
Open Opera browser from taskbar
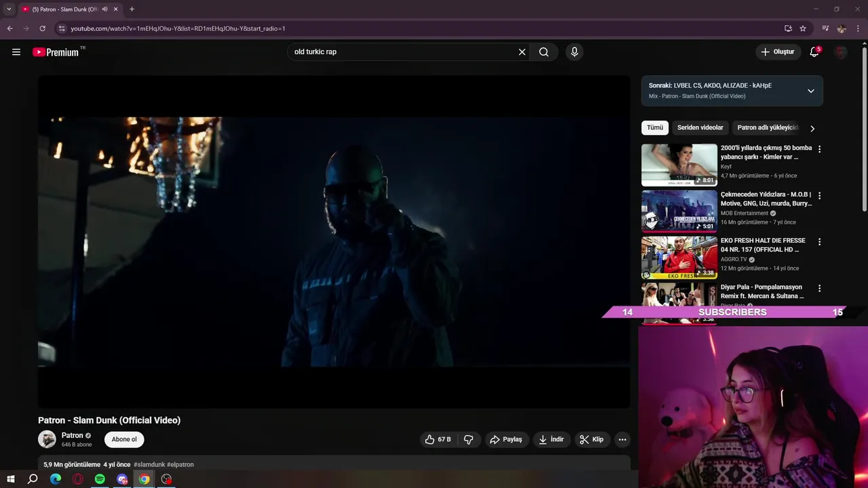(78, 479)
